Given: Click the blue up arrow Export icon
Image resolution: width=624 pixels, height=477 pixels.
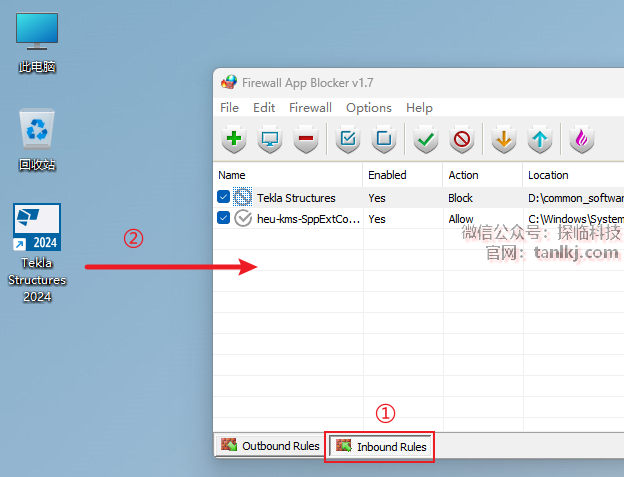Looking at the screenshot, I should click(x=540, y=139).
